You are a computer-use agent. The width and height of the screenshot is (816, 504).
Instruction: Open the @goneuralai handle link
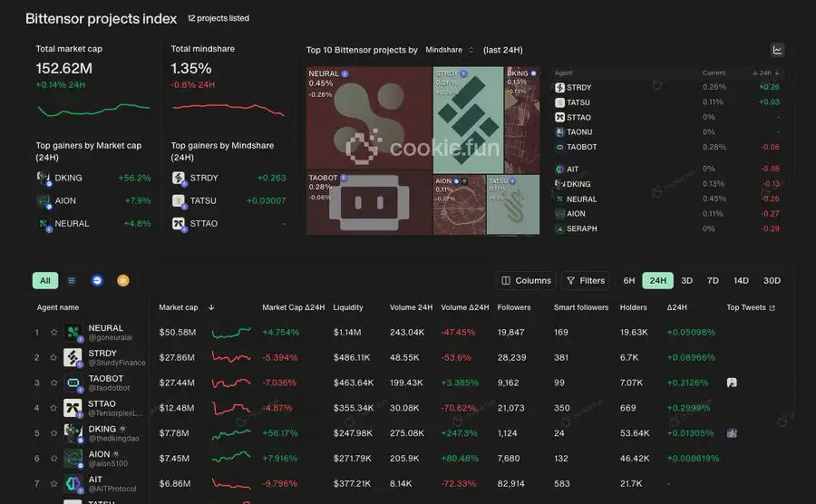pyautogui.click(x=111, y=337)
